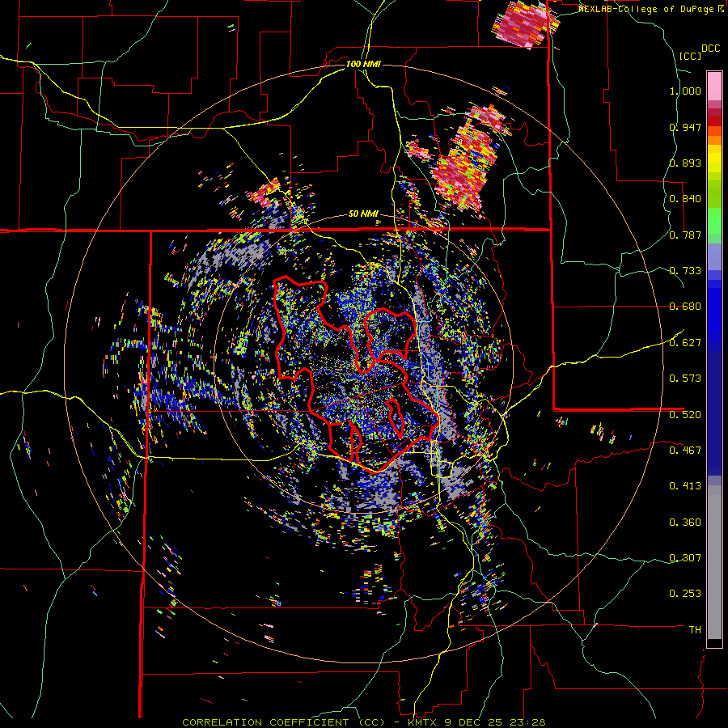Screen dimensions: 728x728
Task: Click the [CC] units label above color bar
Action: click(690, 56)
